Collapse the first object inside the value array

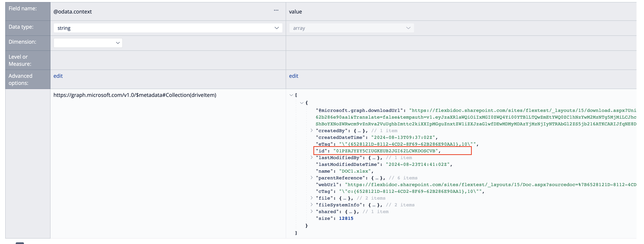pyautogui.click(x=301, y=103)
